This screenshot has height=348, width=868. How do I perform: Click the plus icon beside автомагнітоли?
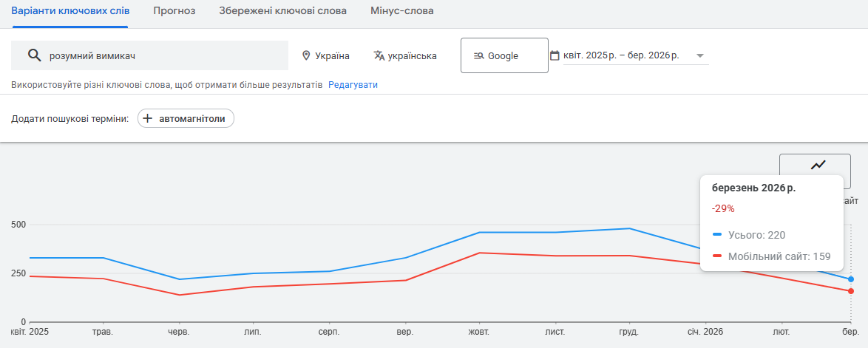pos(148,118)
